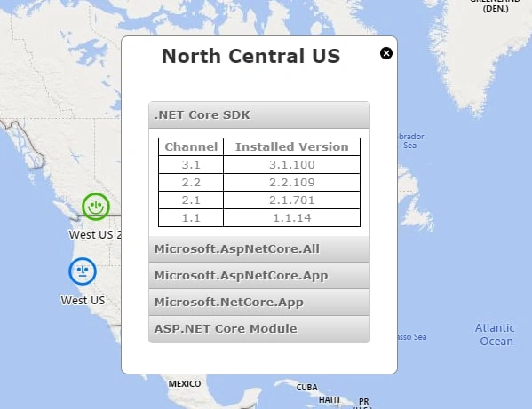Click the Channel column header
The image size is (532, 409).
191,146
